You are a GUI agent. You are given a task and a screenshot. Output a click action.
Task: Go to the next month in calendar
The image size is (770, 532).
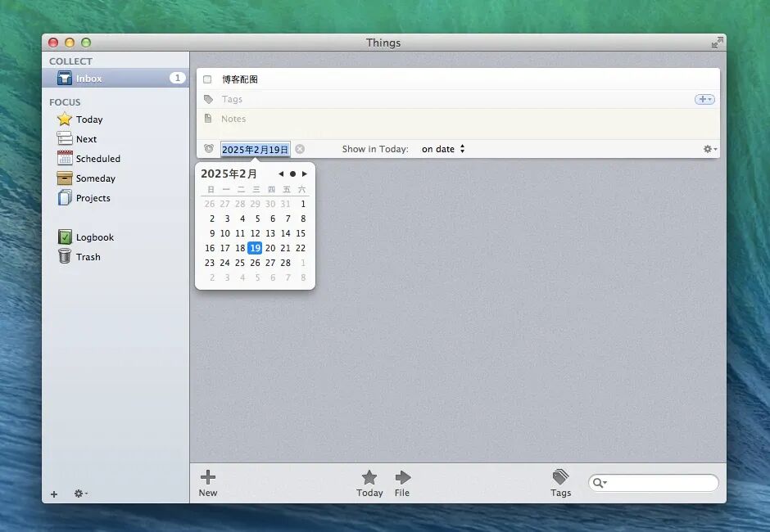click(305, 174)
